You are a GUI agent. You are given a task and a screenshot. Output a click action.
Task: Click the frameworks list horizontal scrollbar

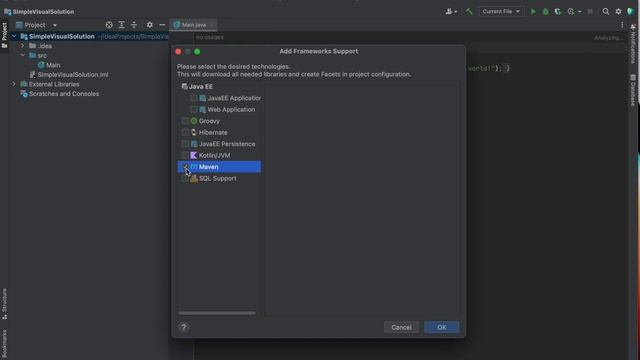[217, 313]
